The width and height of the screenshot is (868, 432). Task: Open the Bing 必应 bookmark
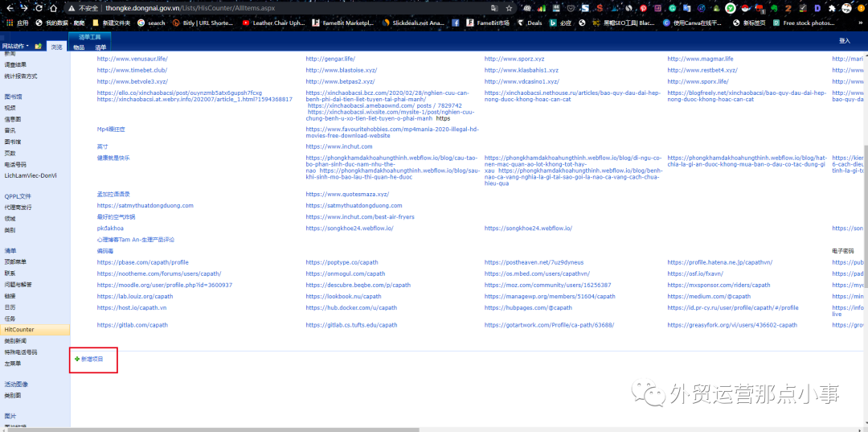559,23
